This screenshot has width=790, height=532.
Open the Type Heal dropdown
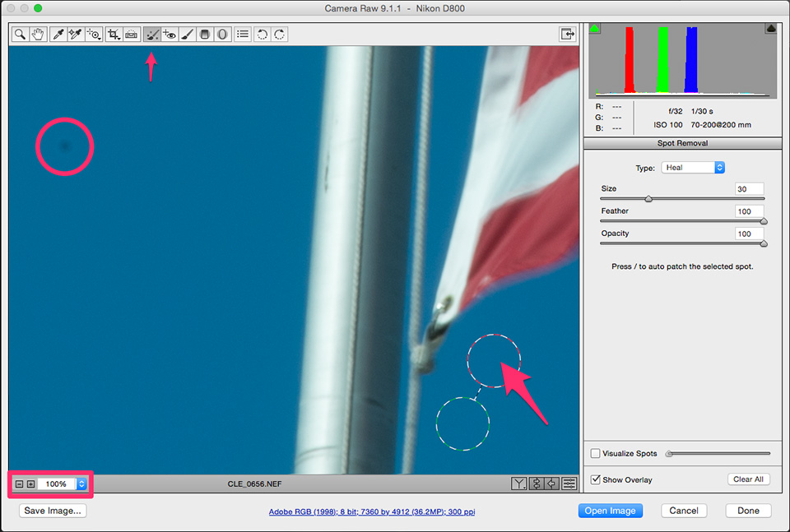[693, 168]
